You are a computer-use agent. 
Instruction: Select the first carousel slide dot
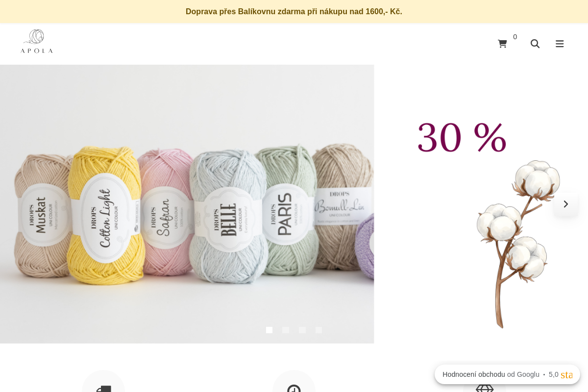[269, 330]
